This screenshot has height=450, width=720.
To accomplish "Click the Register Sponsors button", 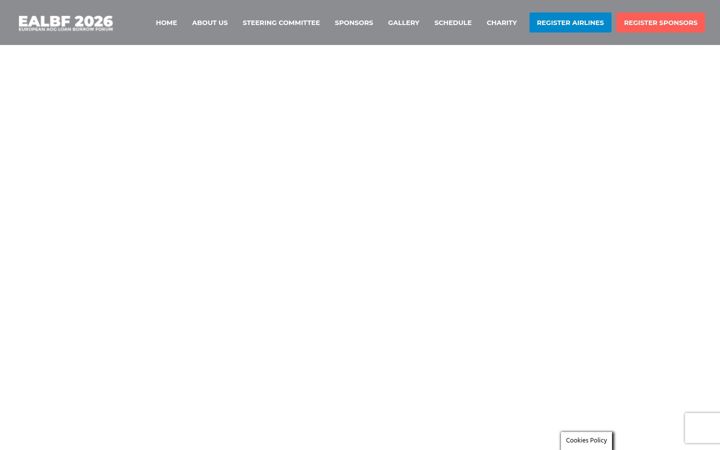I will (660, 22).
